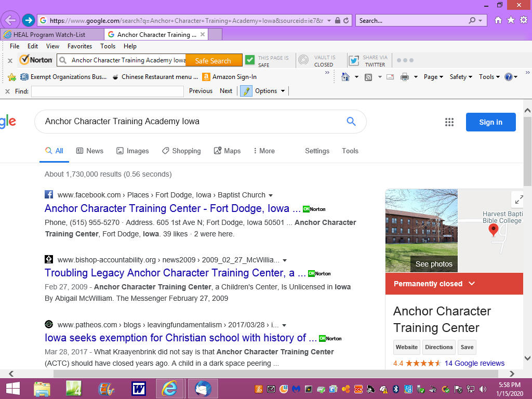Open the IE settings gear
The width and height of the screenshot is (532, 399).
(524, 20)
